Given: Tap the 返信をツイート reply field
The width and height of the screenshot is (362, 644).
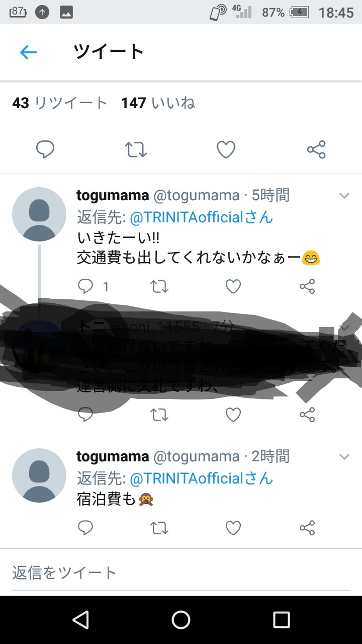Looking at the screenshot, I should click(181, 573).
